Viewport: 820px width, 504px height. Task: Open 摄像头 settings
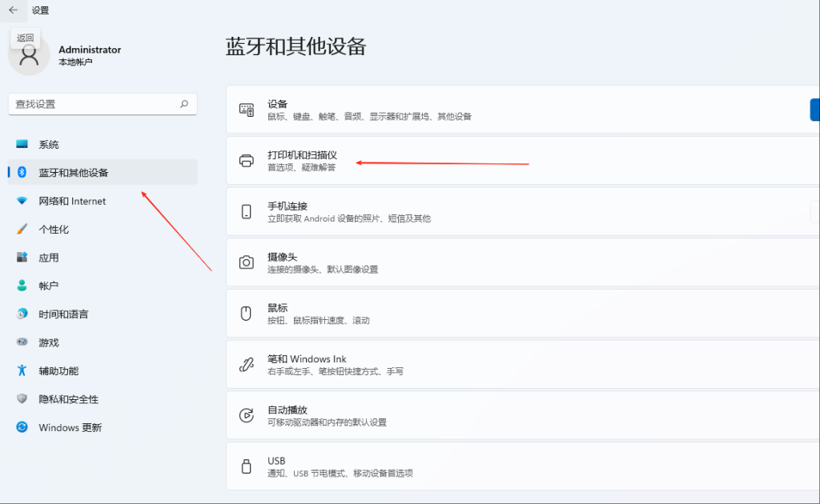tap(523, 262)
